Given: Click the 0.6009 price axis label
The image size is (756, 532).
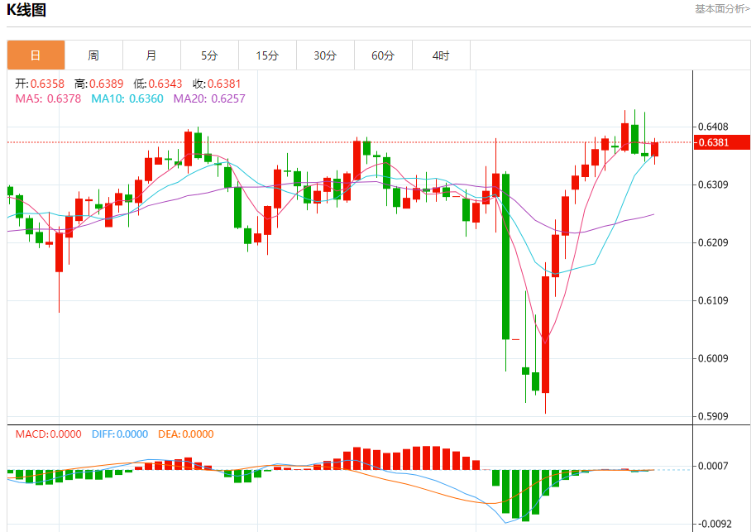Looking at the screenshot, I should pos(713,358).
